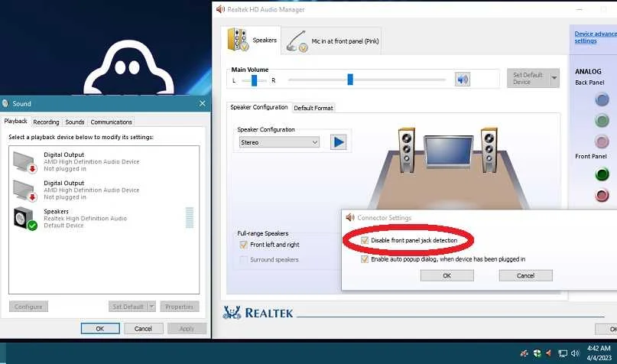This screenshot has height=364, width=617.
Task: Click the 'Realtek High Definition Audio' text
Action: coord(86,219)
